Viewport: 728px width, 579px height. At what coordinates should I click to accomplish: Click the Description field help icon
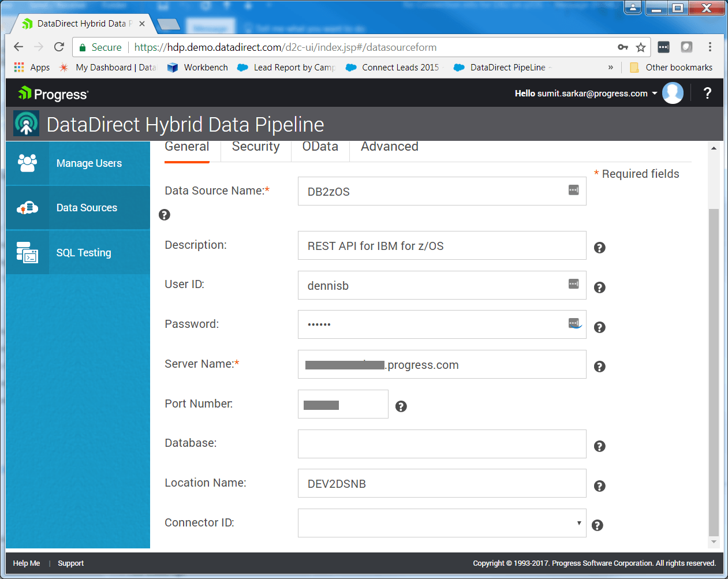click(x=599, y=247)
